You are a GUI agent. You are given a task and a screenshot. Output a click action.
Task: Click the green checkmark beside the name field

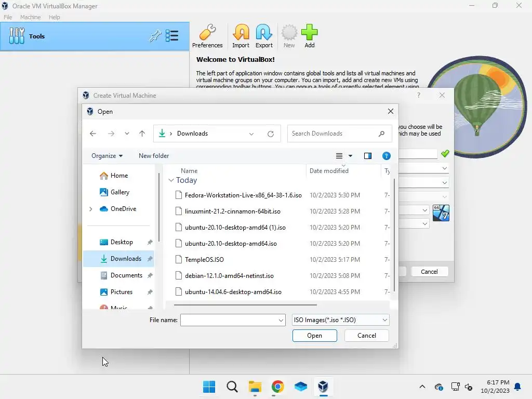tap(445, 154)
